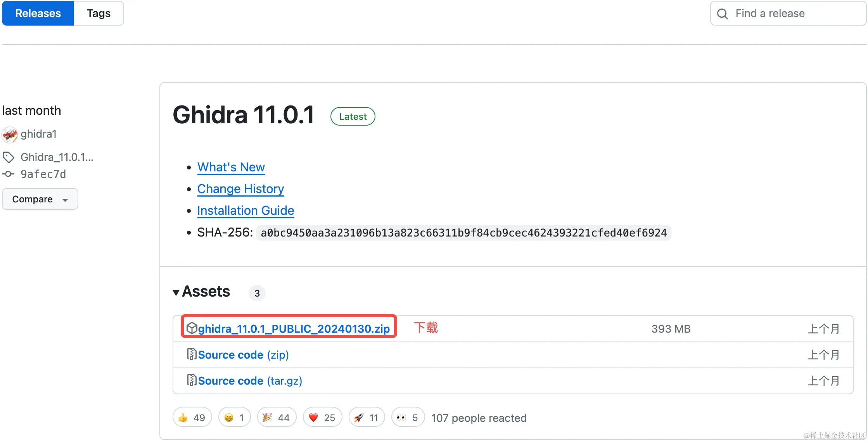Open the ghidra1 user avatar
The width and height of the screenshot is (868, 442).
[x=10, y=135]
